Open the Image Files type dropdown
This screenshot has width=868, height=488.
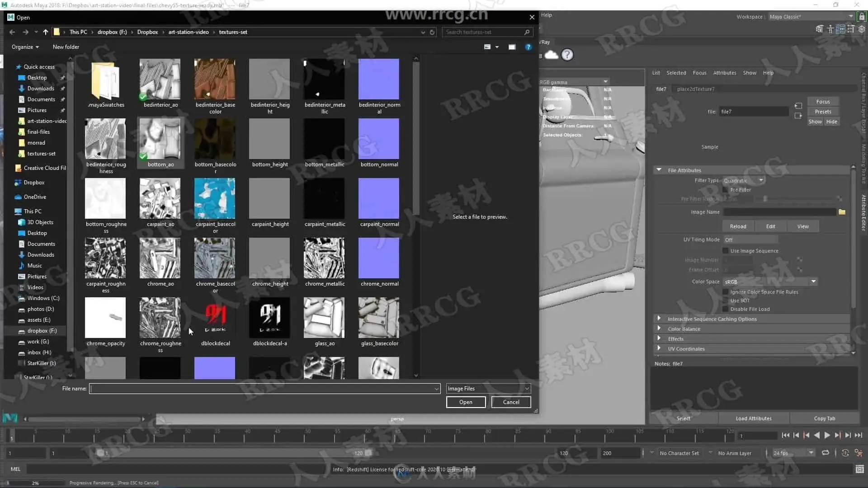527,389
